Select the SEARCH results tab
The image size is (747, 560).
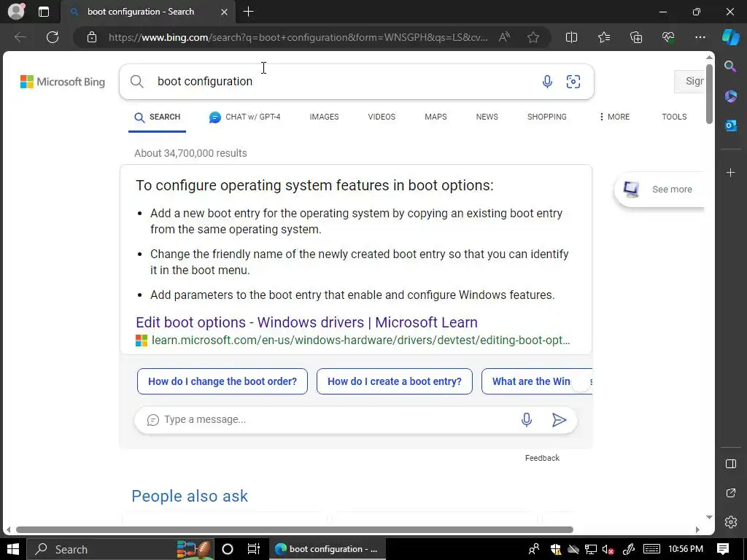click(x=158, y=117)
